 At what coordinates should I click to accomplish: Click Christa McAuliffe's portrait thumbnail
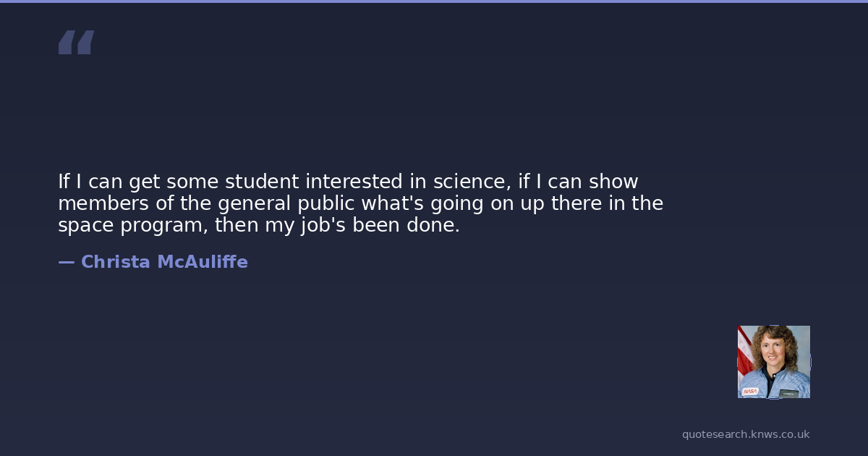(773, 361)
